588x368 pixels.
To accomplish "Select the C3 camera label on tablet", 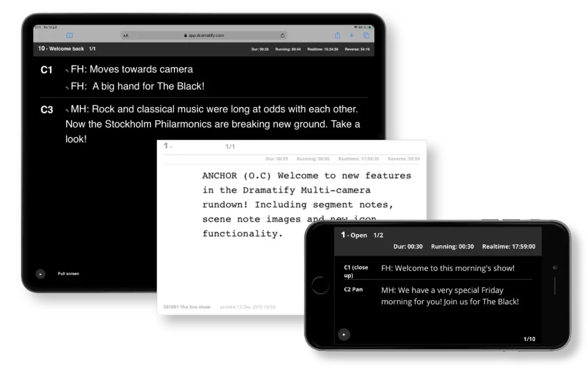I will 47,110.
